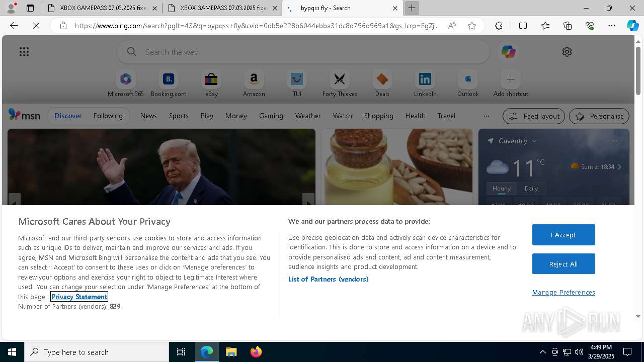Open page settings gear icon
The width and height of the screenshot is (644, 362).
coord(567,52)
